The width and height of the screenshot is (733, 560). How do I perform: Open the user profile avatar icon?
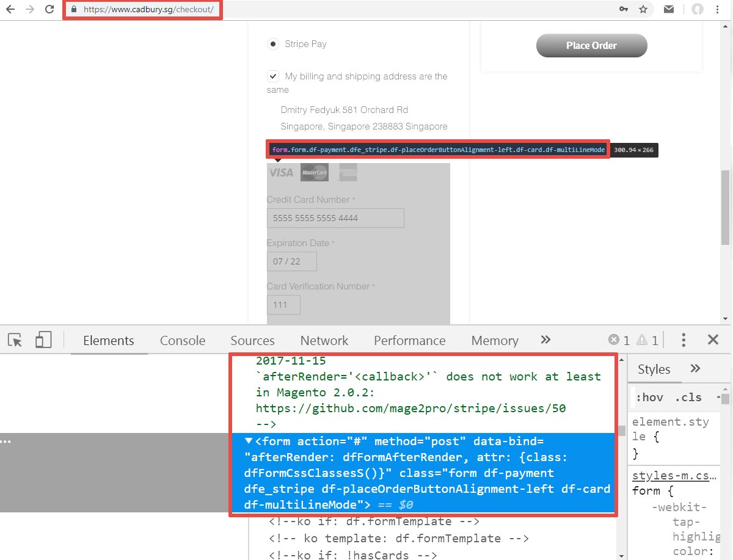coord(698,9)
